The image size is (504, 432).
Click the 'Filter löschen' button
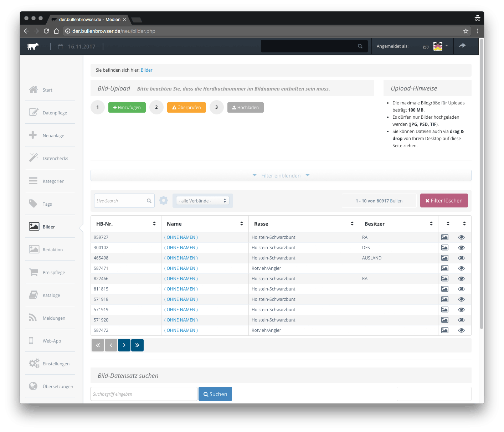point(444,201)
